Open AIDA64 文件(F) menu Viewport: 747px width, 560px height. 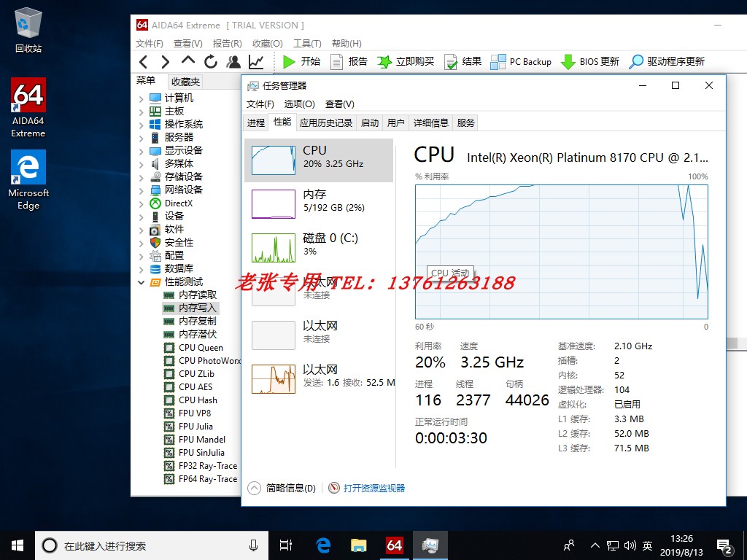click(x=149, y=43)
